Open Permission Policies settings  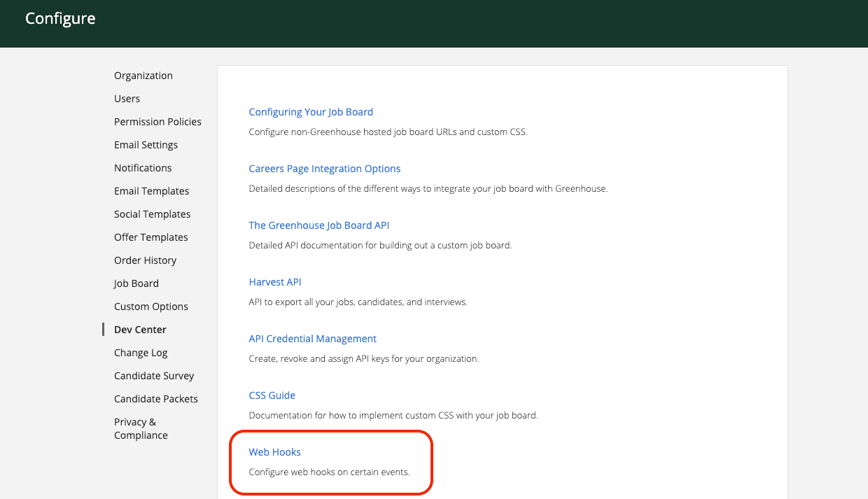coord(157,122)
